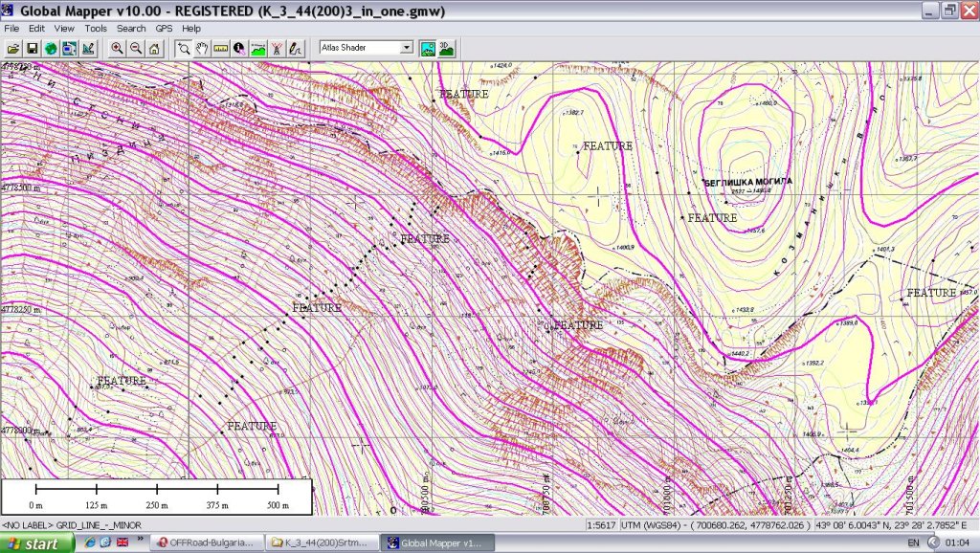The image size is (980, 553).
Task: Click the Zoom Out magnifier icon
Action: click(x=135, y=48)
